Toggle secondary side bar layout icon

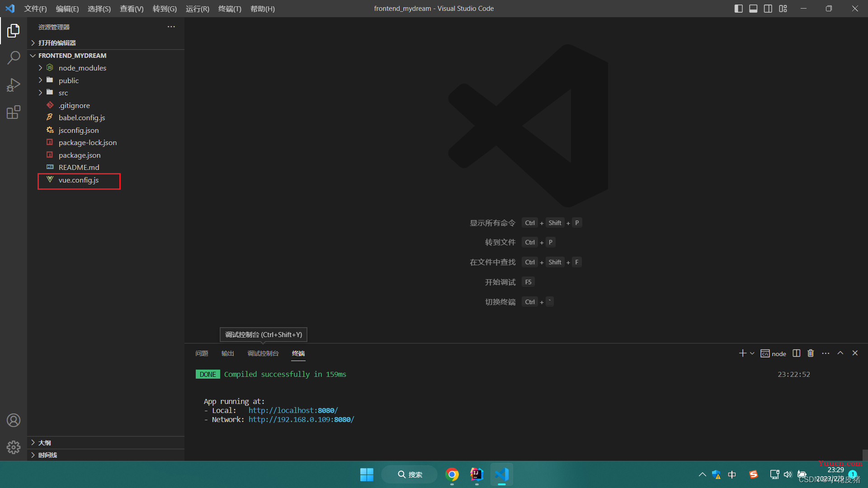click(x=768, y=9)
